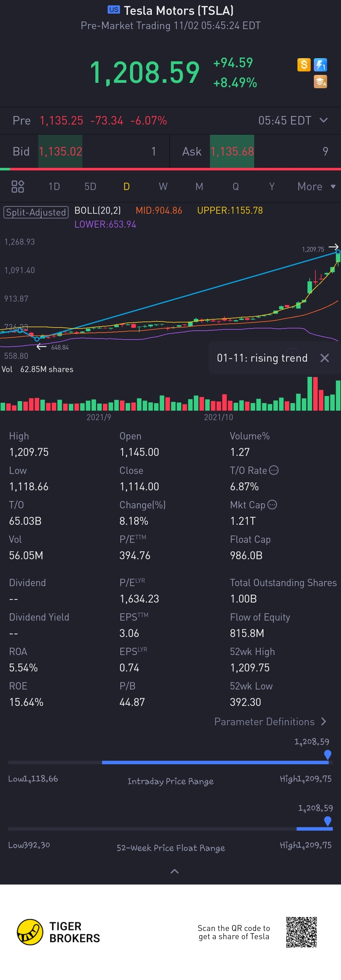Tap the Bid price 1,135.02
This screenshot has width=341, height=980.
point(60,151)
